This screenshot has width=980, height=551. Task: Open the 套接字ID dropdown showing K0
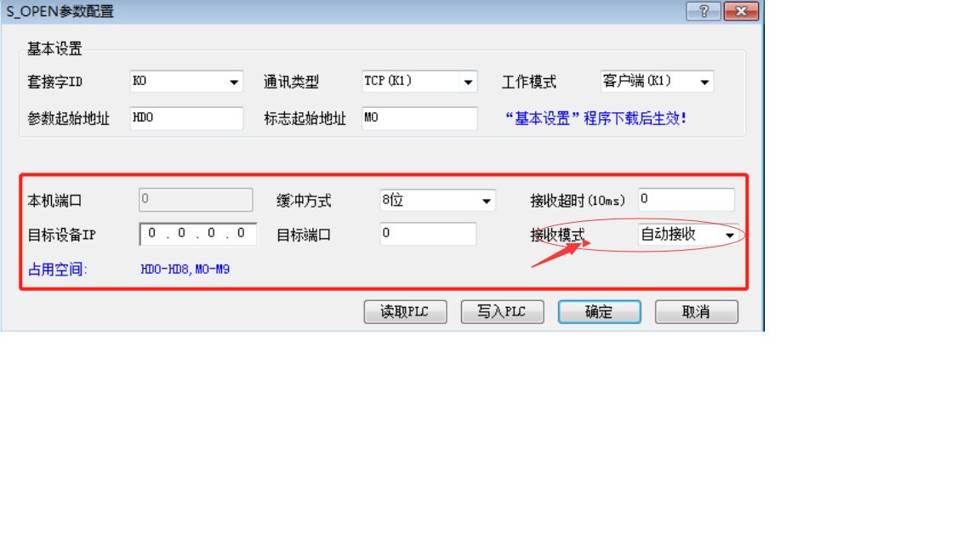(x=186, y=82)
